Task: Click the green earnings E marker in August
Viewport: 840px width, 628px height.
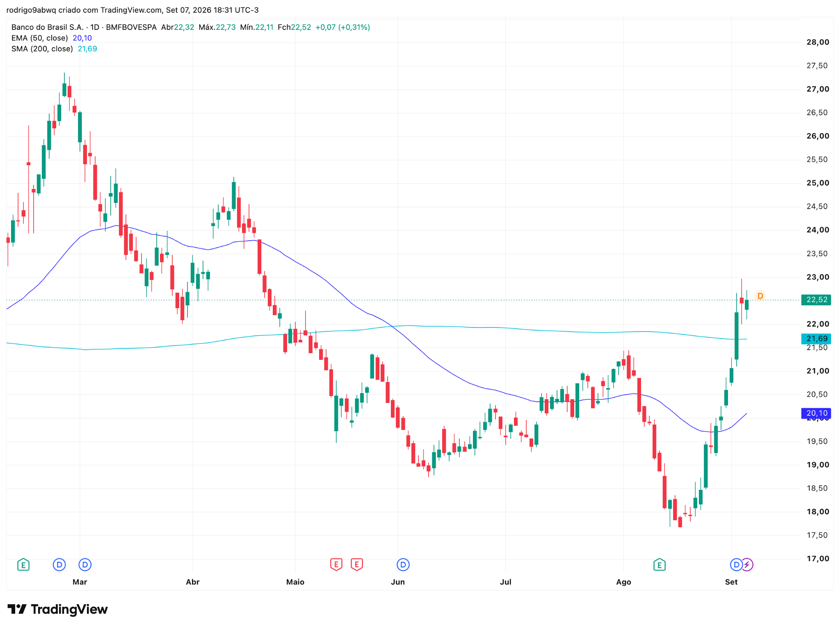Action: (x=660, y=565)
